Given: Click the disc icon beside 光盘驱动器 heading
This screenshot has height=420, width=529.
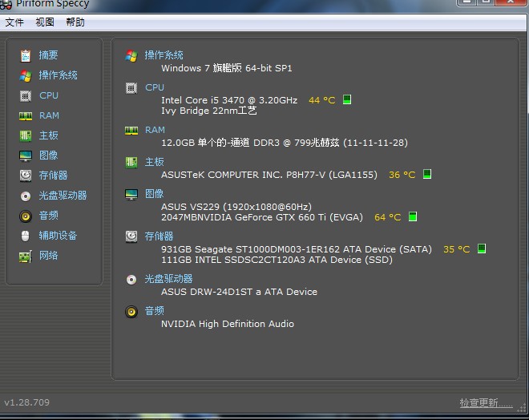Looking at the screenshot, I should click(131, 280).
